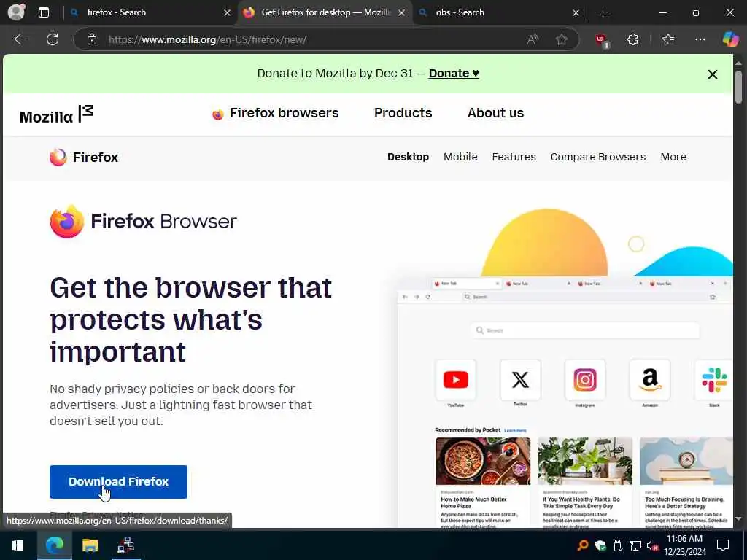Screen dimensions: 747x560
Task: Activate the Read aloud icon
Action: pyautogui.click(x=533, y=39)
